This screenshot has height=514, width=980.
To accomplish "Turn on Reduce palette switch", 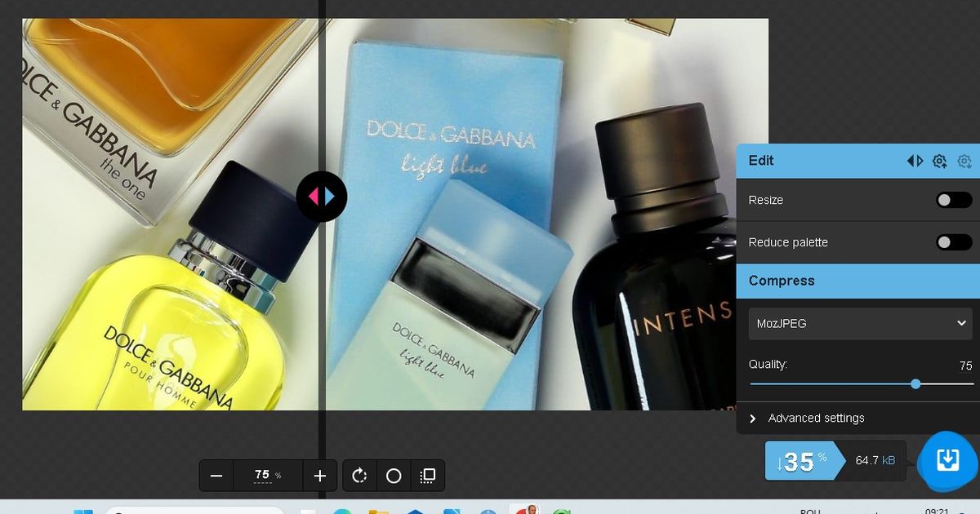I will pos(953,242).
